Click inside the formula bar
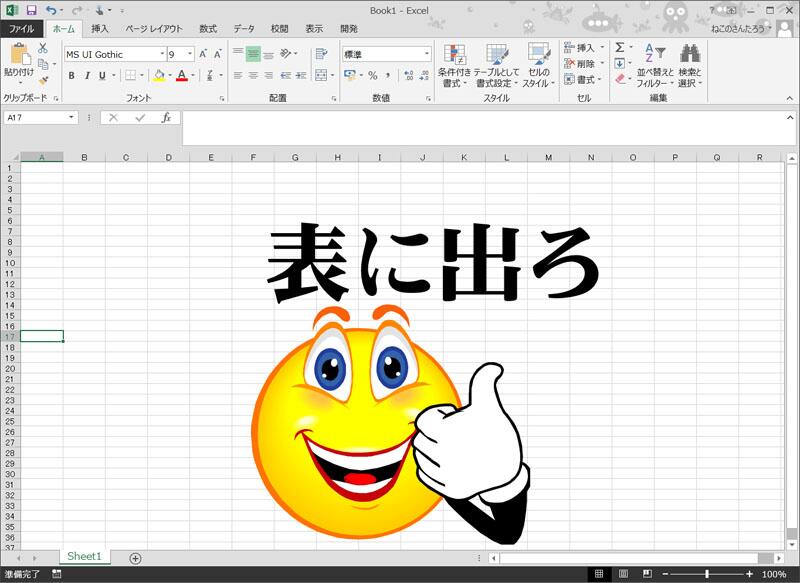 (400, 118)
